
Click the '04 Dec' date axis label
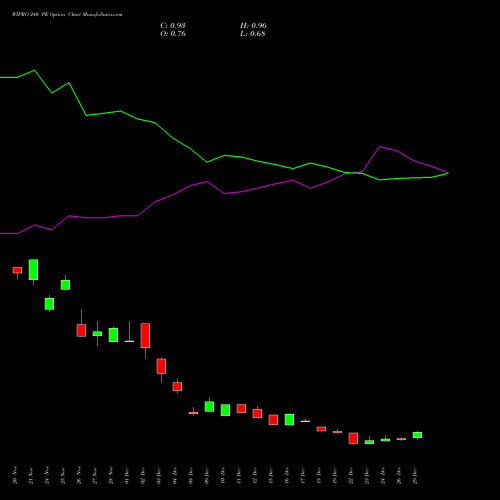pos(175,475)
